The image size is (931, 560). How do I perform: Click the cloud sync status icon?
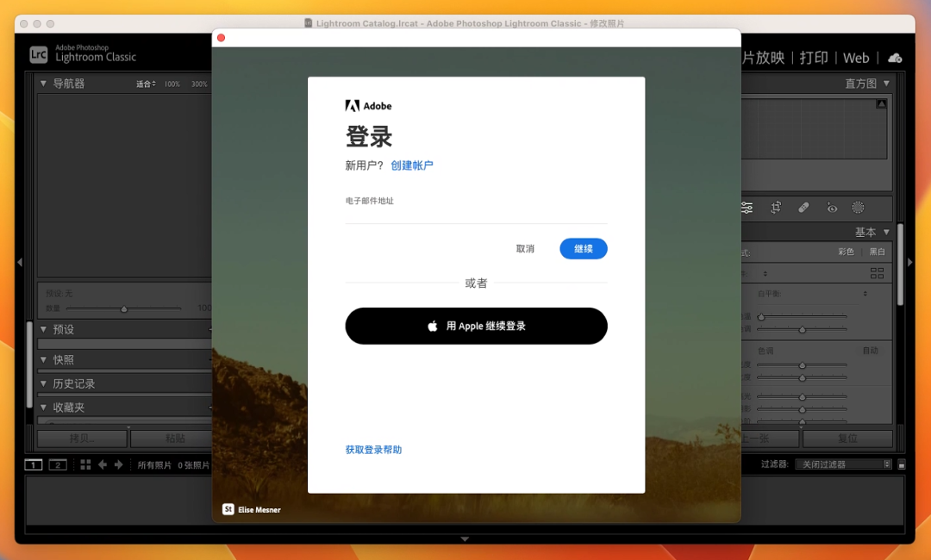coord(895,58)
